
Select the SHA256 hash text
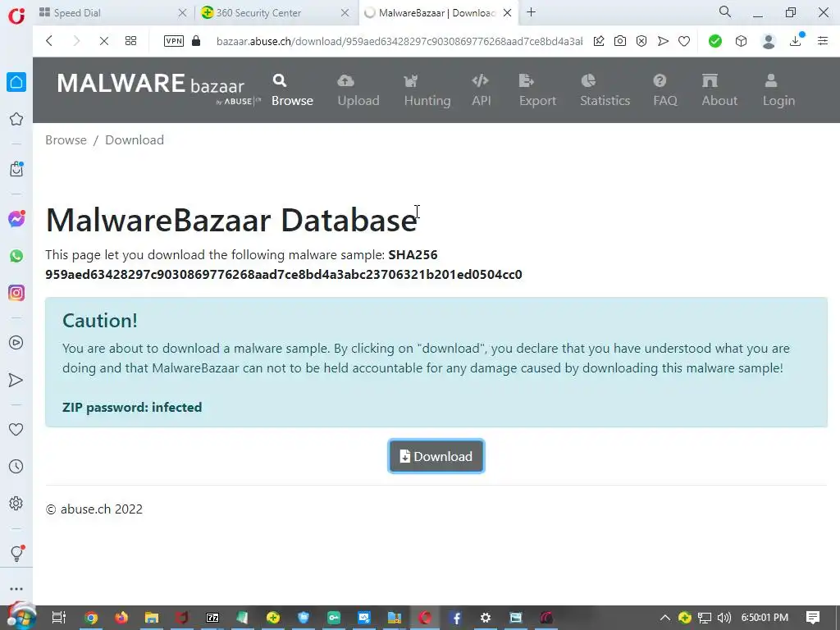[283, 274]
